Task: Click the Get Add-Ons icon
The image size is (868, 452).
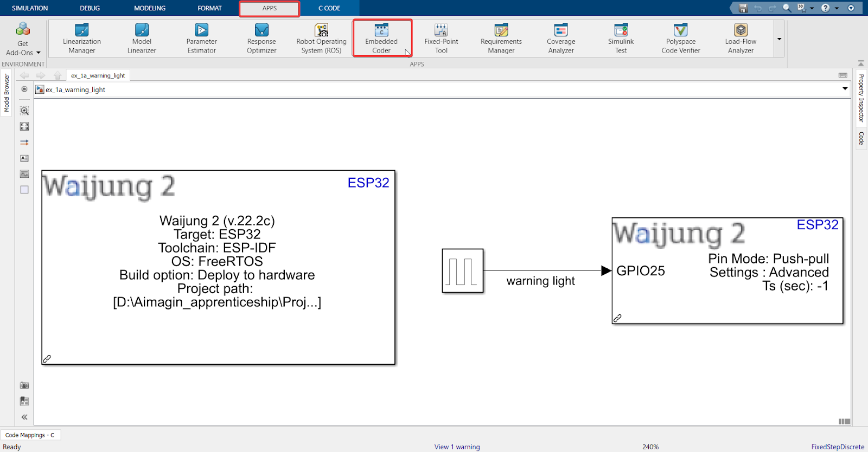Action: pyautogui.click(x=23, y=29)
